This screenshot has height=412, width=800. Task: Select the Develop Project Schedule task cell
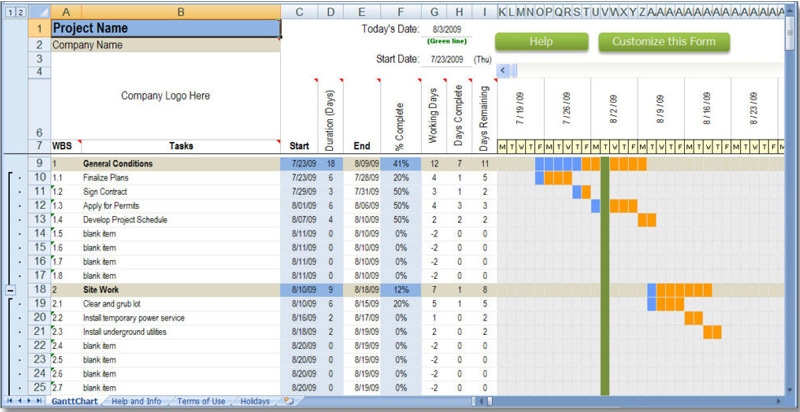point(181,220)
